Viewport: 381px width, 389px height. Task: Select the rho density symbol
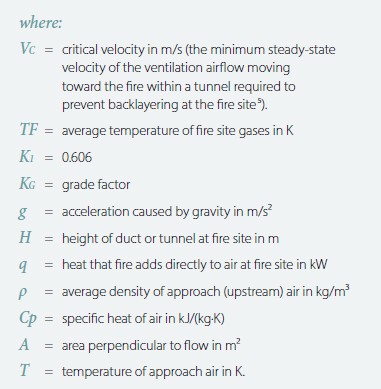point(23,293)
